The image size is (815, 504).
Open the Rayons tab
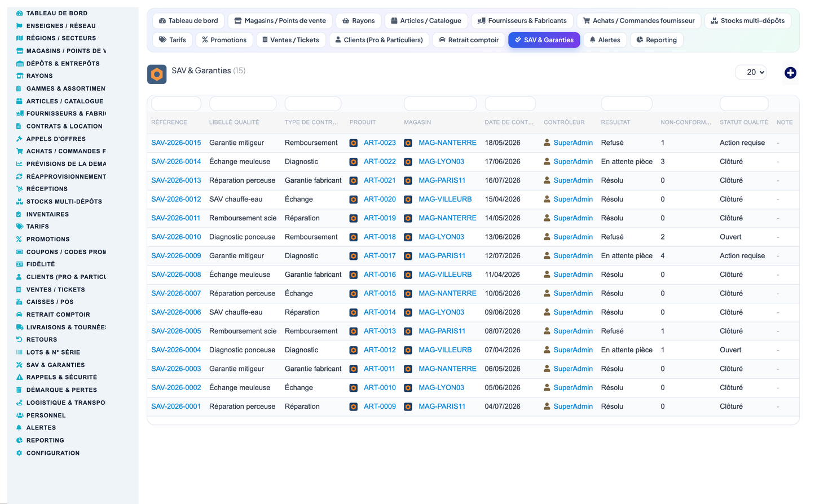(359, 21)
